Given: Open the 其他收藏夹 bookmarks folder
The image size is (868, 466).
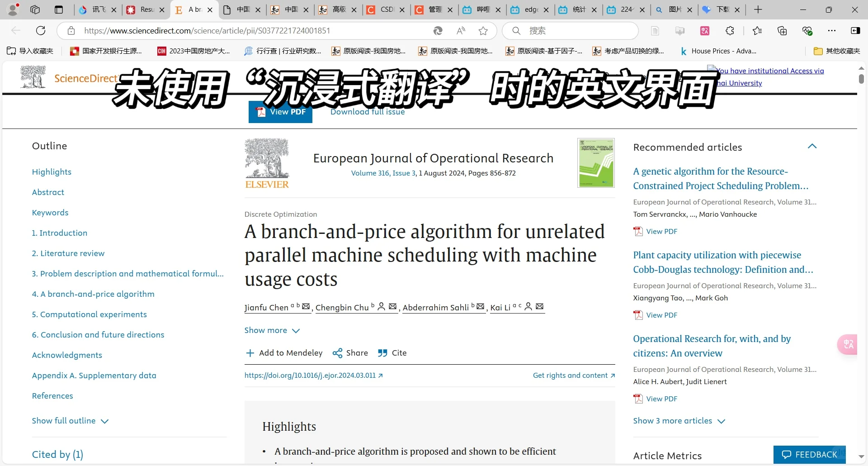Looking at the screenshot, I should pos(837,51).
